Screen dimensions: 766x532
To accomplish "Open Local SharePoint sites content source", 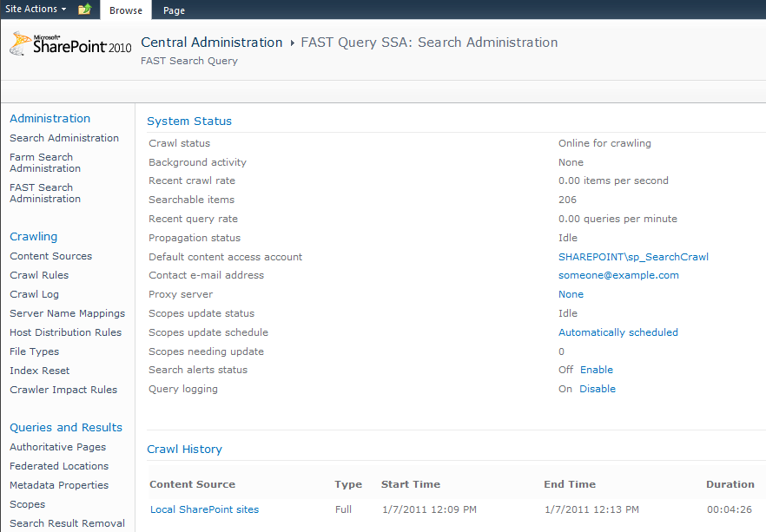I will click(204, 509).
